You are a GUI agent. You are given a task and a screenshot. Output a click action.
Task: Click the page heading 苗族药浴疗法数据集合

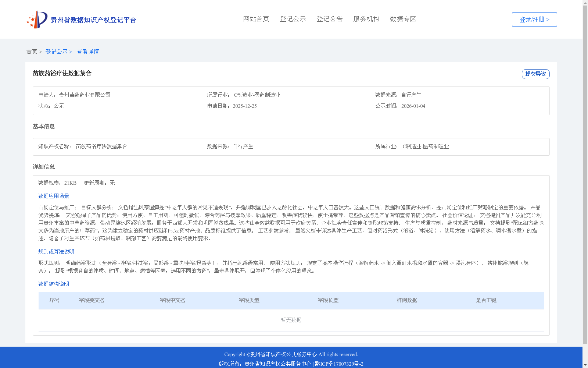(62, 73)
